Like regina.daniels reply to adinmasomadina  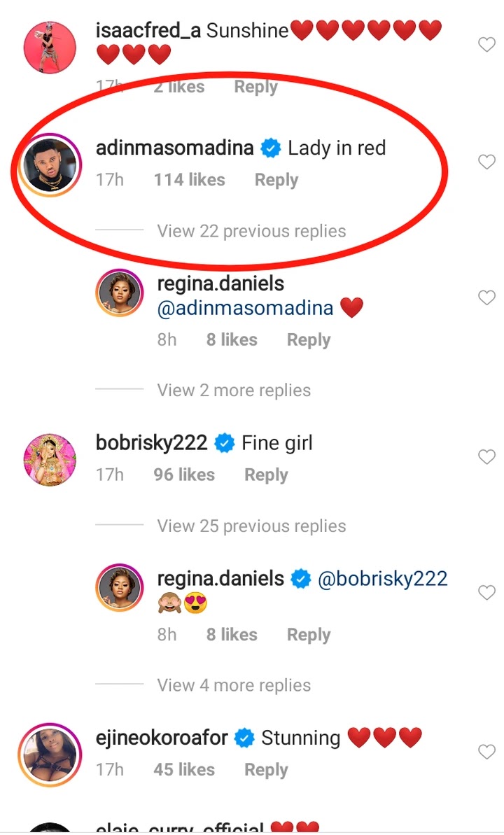pos(486,298)
